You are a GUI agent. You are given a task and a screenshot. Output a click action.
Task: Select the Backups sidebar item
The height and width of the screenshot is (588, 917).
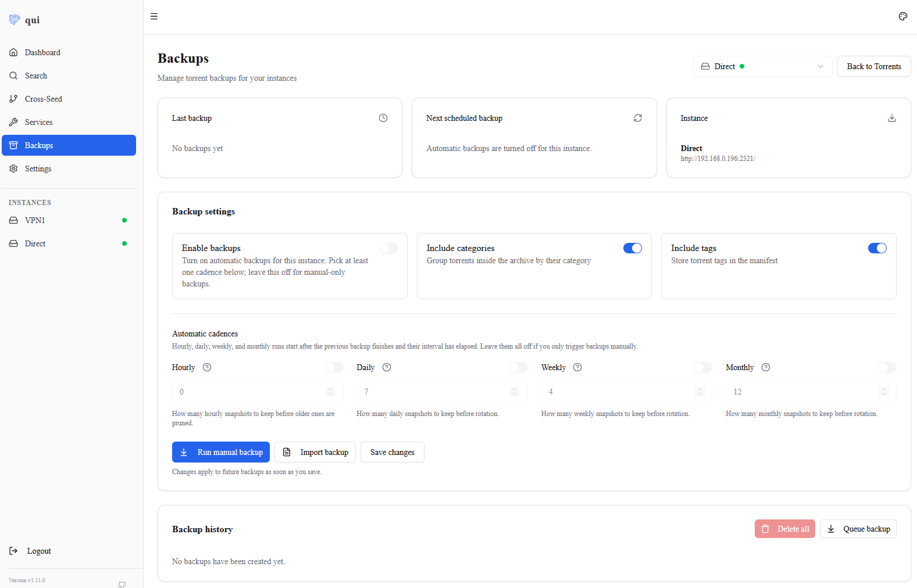pyautogui.click(x=69, y=145)
